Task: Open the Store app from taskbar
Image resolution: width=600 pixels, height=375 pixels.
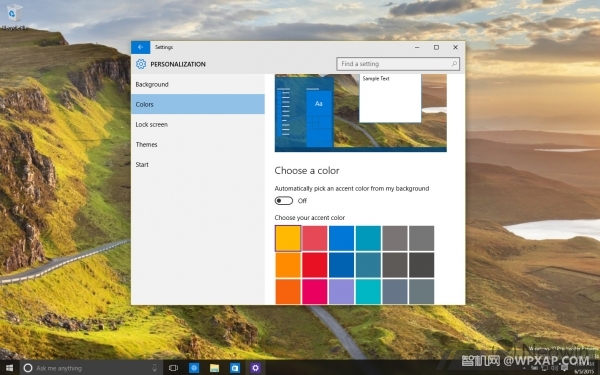Action: coord(235,368)
